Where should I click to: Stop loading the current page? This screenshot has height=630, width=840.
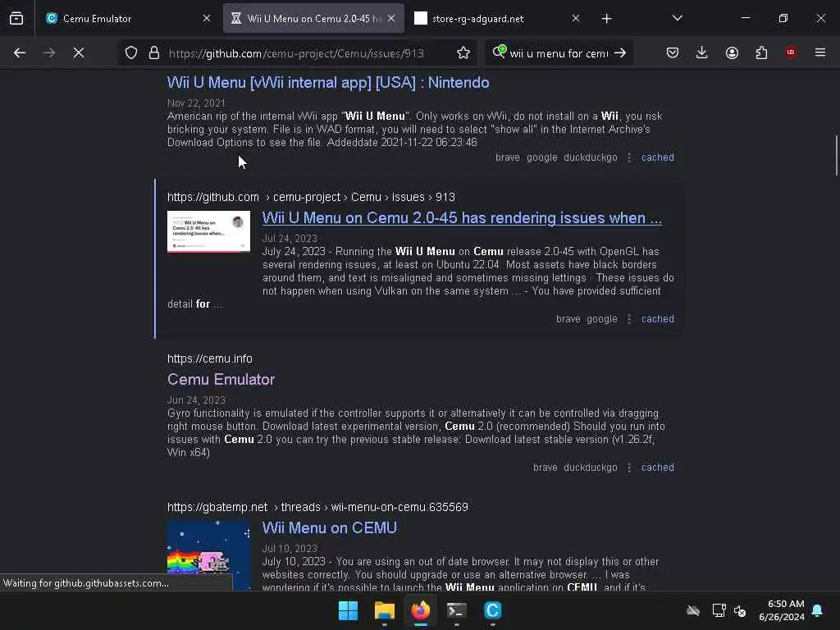[78, 52]
